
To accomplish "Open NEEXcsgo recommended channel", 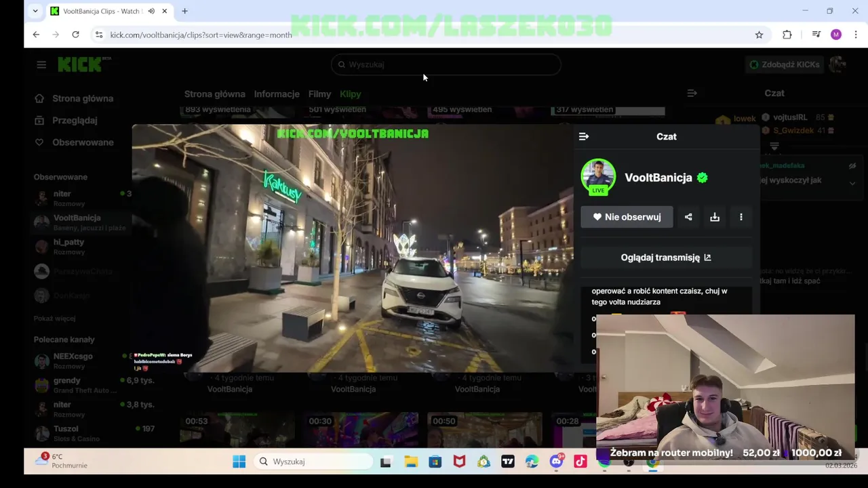I will tap(80, 361).
